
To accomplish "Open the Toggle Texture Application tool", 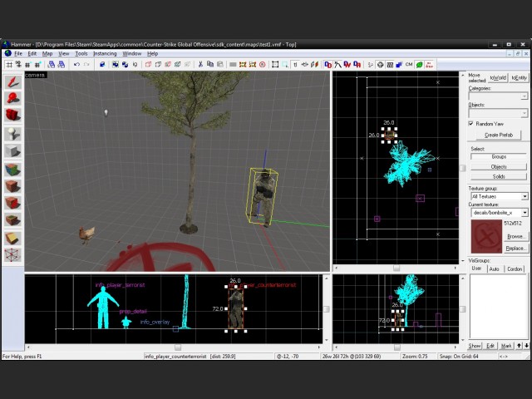I will click(12, 170).
